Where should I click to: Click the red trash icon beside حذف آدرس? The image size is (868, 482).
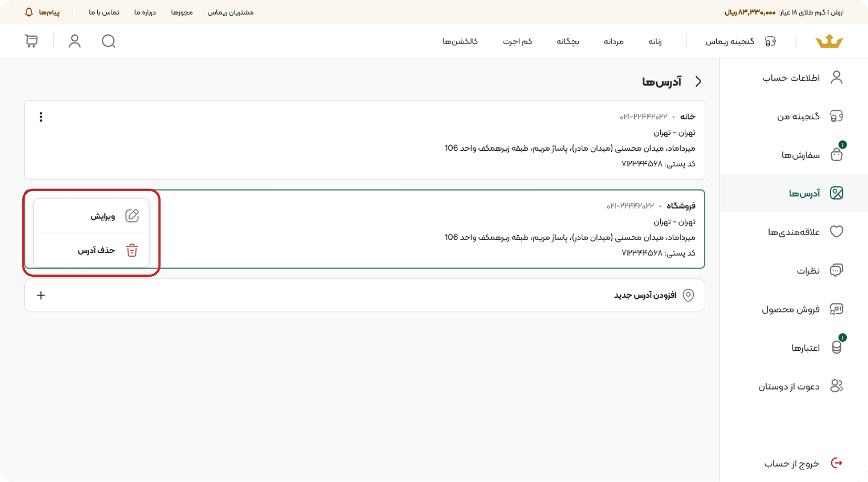tap(132, 250)
